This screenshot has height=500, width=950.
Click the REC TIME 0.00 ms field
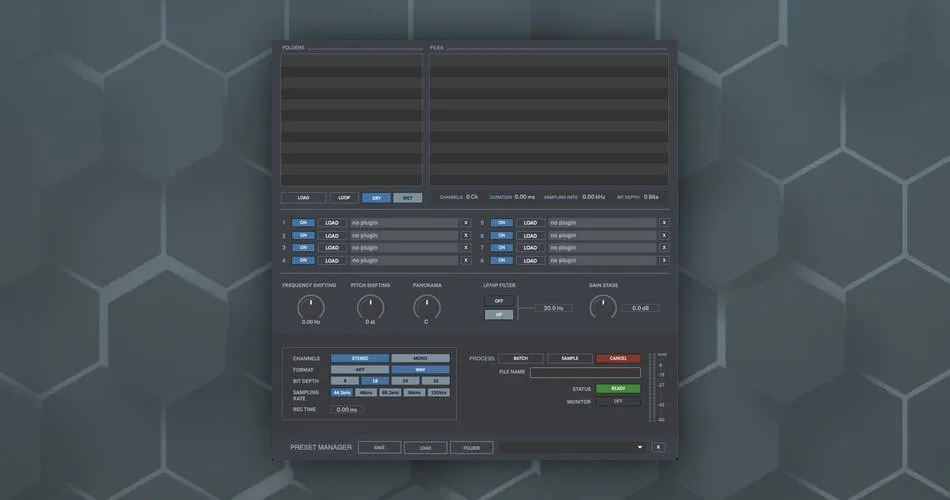pos(347,410)
